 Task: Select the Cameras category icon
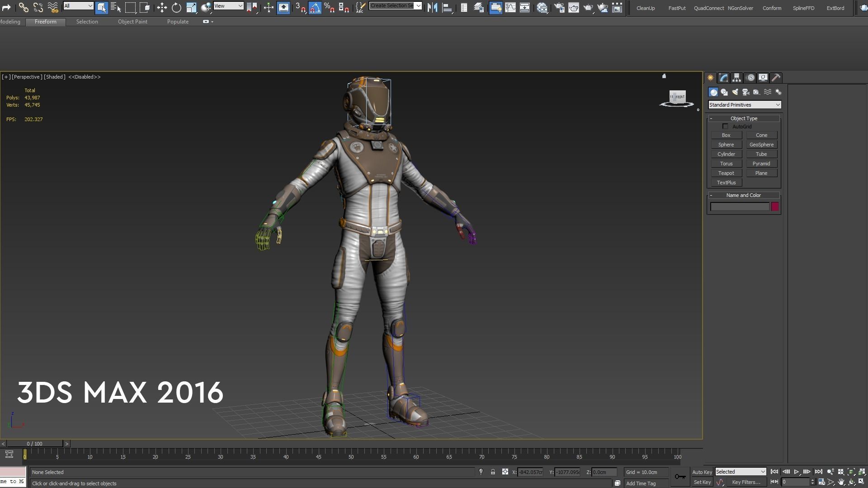tap(746, 92)
